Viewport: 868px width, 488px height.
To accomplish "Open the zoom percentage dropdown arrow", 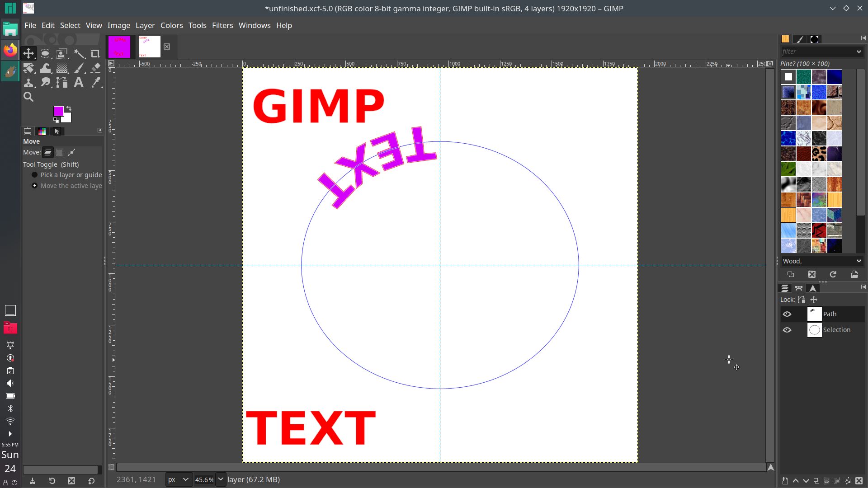I will pos(221,480).
